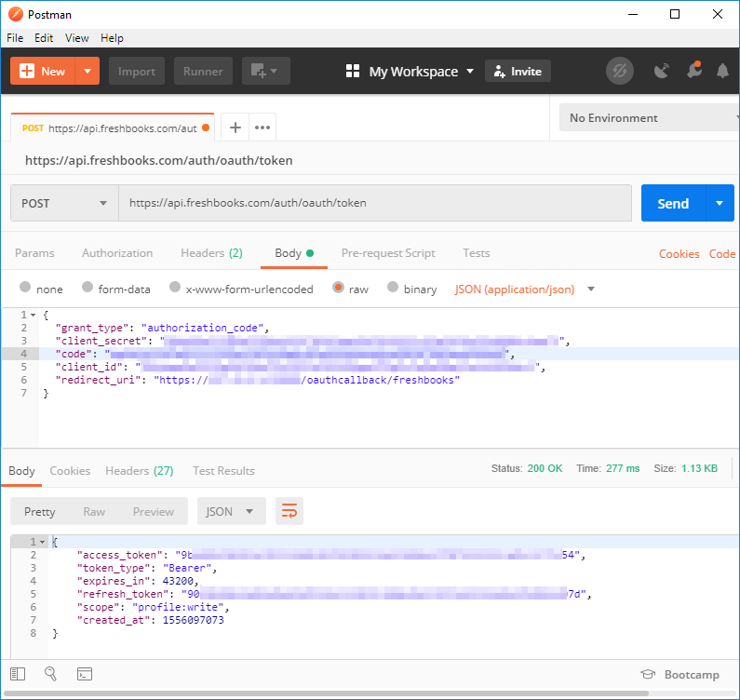This screenshot has width=740, height=700.
Task: Switch response view to Raw
Action: coord(94,512)
